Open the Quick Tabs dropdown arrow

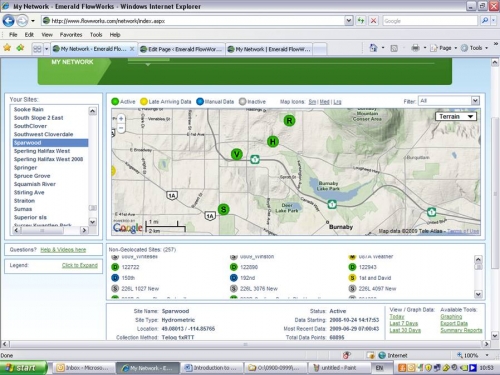[46, 49]
